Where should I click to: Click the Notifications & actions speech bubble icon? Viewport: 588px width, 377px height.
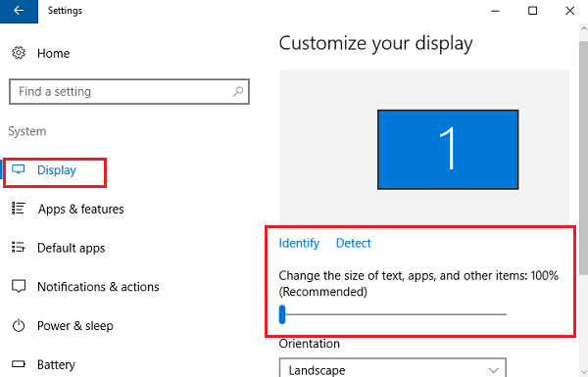click(x=19, y=286)
